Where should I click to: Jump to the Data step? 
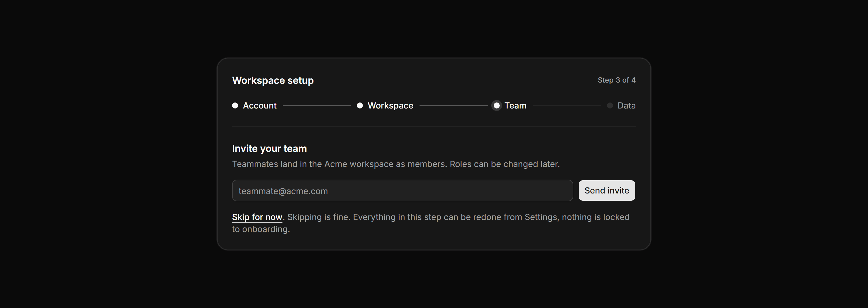pyautogui.click(x=621, y=105)
